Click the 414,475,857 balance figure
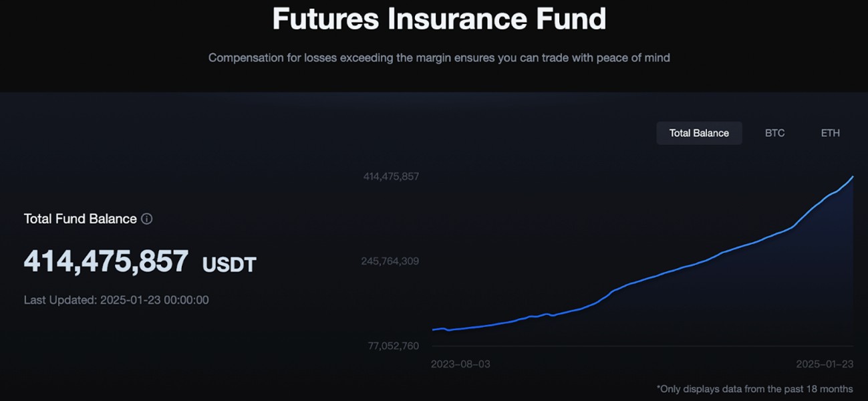The width and height of the screenshot is (868, 401). (x=106, y=261)
